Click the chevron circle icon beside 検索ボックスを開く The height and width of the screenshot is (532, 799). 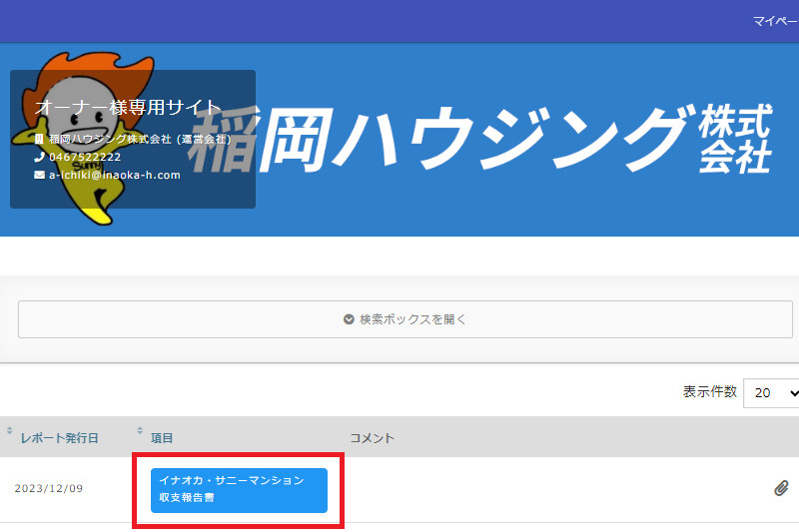coord(349,319)
